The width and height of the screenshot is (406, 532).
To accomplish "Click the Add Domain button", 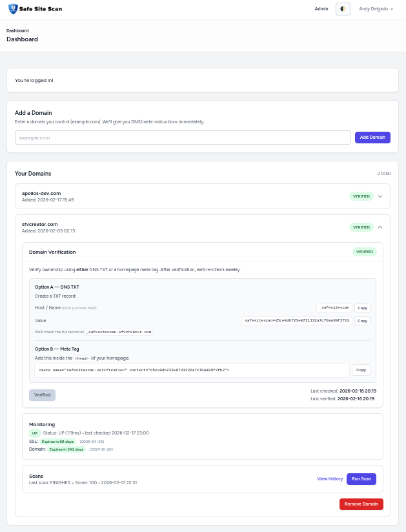I will [x=372, y=137].
